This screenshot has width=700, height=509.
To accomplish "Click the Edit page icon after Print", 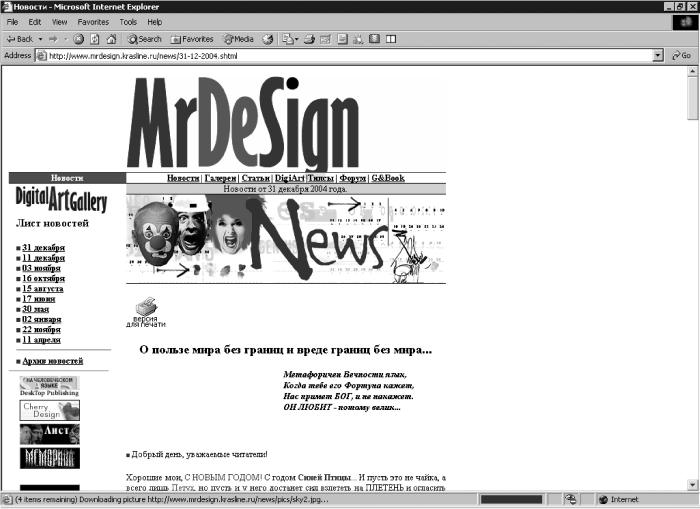I will click(x=325, y=39).
